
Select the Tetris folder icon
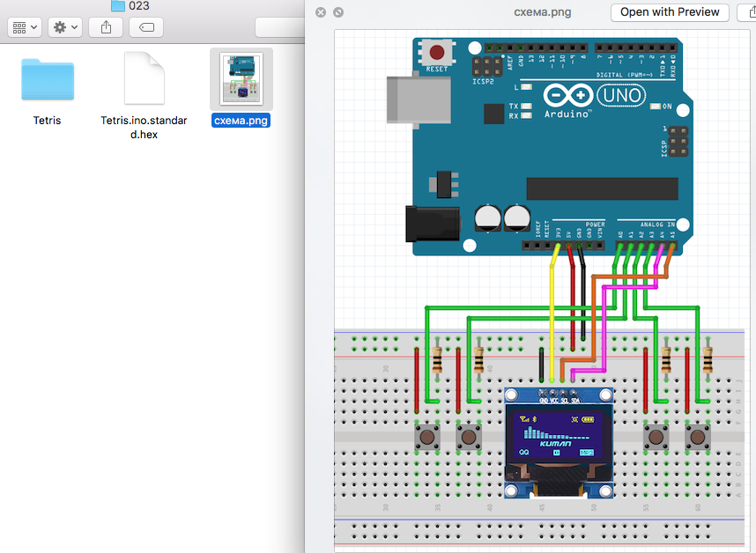tap(48, 79)
